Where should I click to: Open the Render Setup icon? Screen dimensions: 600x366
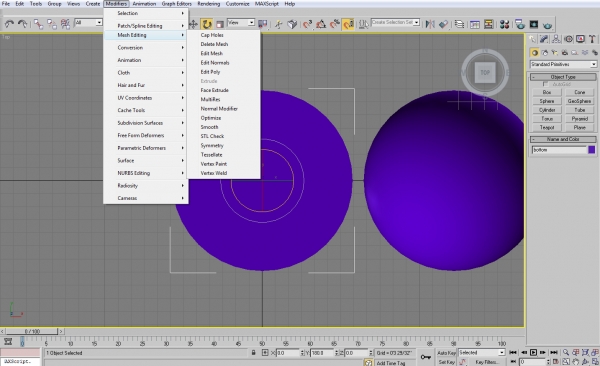(520, 24)
